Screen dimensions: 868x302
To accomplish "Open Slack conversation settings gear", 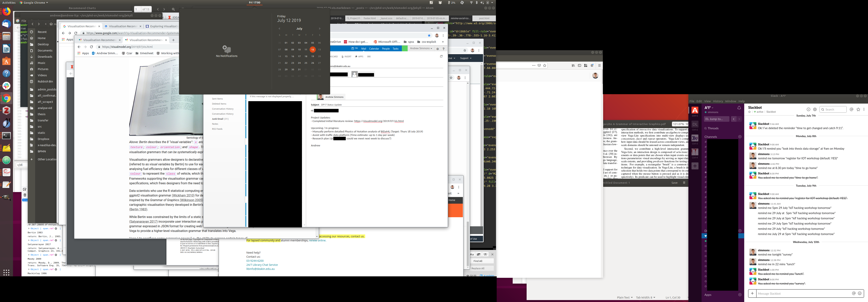I will [815, 109].
